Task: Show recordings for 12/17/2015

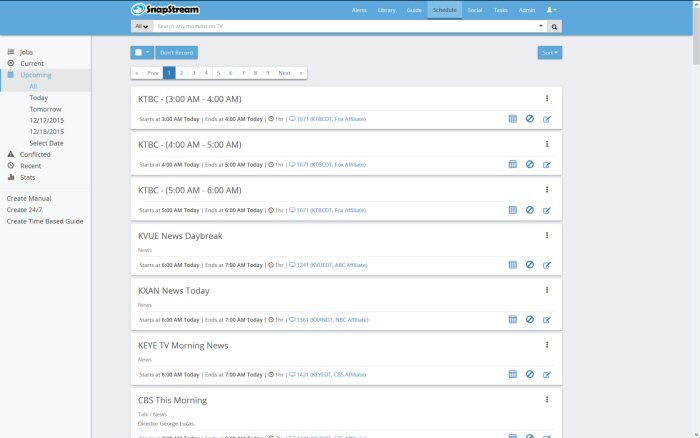Action: (46, 120)
